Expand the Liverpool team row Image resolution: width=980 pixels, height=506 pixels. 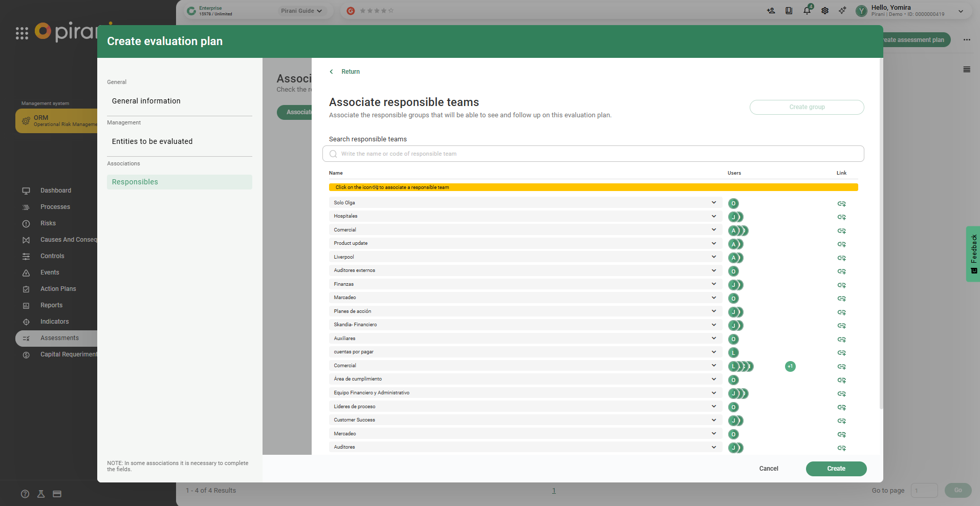tap(713, 257)
